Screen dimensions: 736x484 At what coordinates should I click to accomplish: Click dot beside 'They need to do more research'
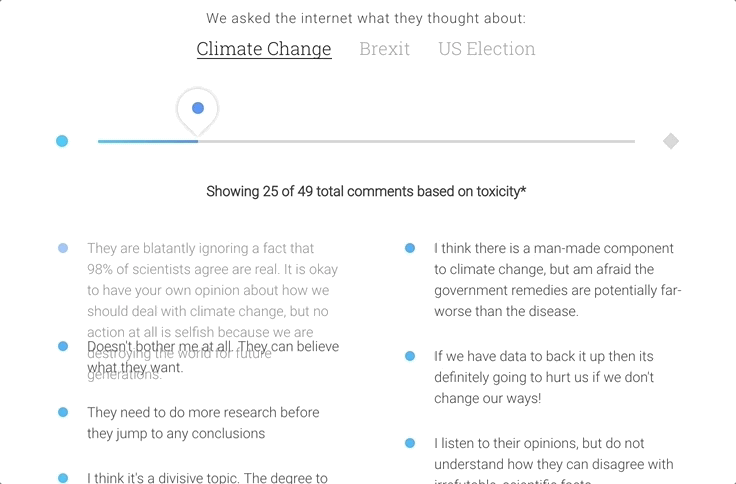click(x=63, y=412)
